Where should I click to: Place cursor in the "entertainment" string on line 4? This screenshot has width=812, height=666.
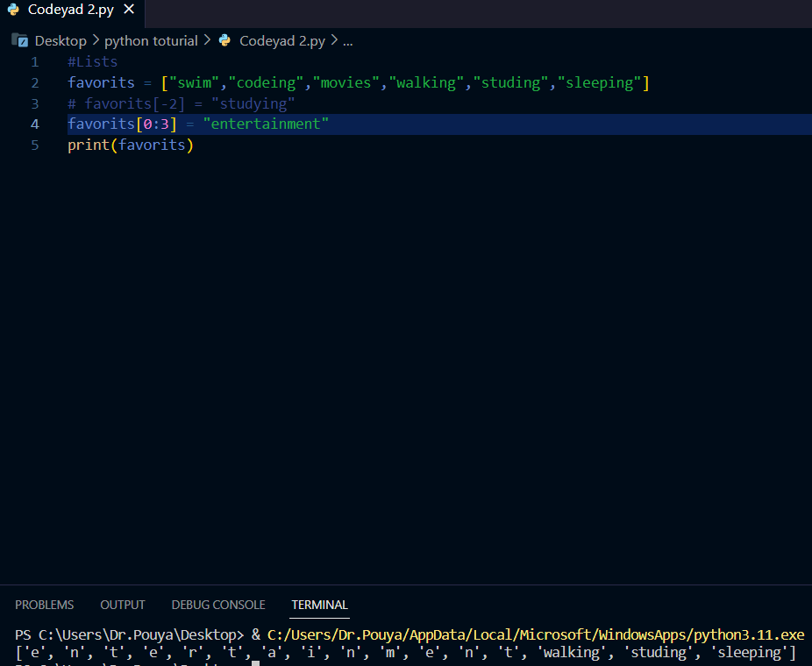pos(265,124)
